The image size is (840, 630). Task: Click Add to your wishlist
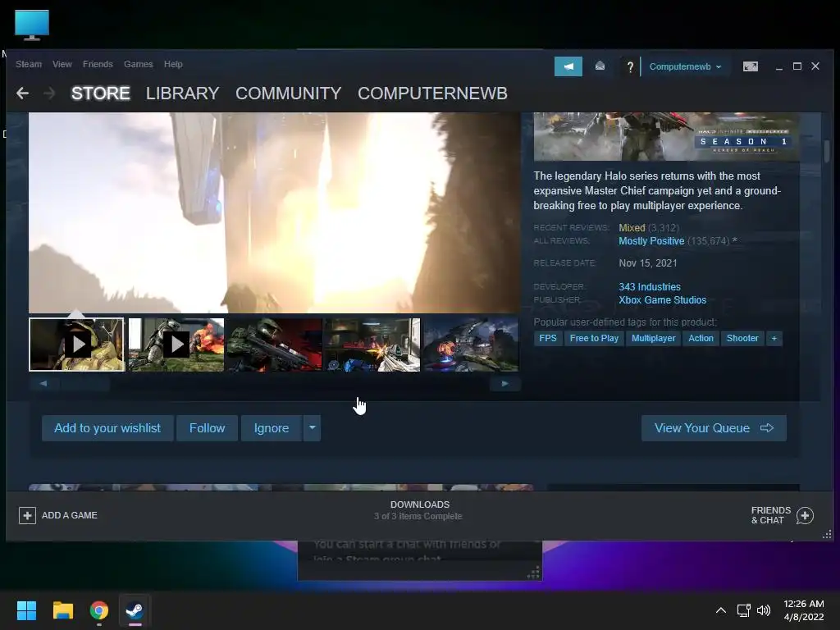coord(107,427)
